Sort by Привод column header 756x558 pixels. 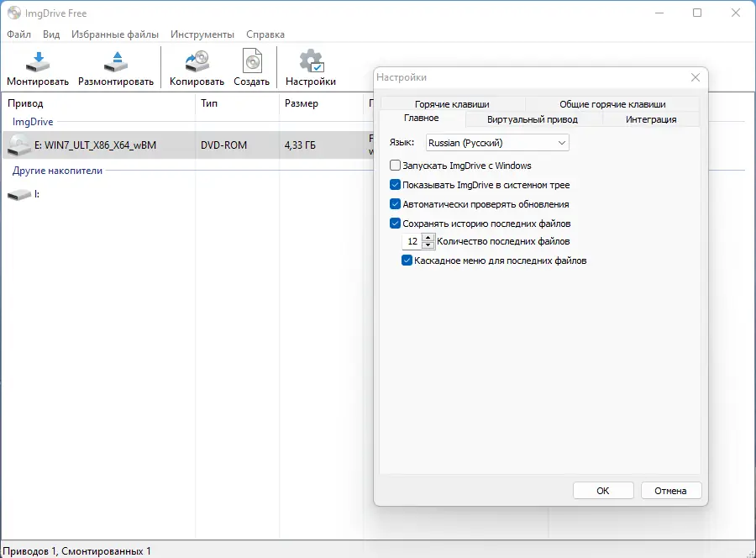[x=98, y=103]
